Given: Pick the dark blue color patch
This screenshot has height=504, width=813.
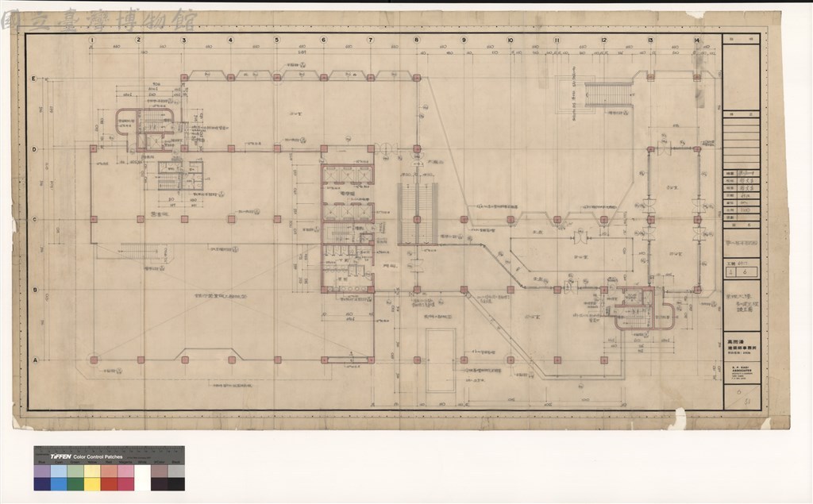Looking at the screenshot, I should (43, 484).
